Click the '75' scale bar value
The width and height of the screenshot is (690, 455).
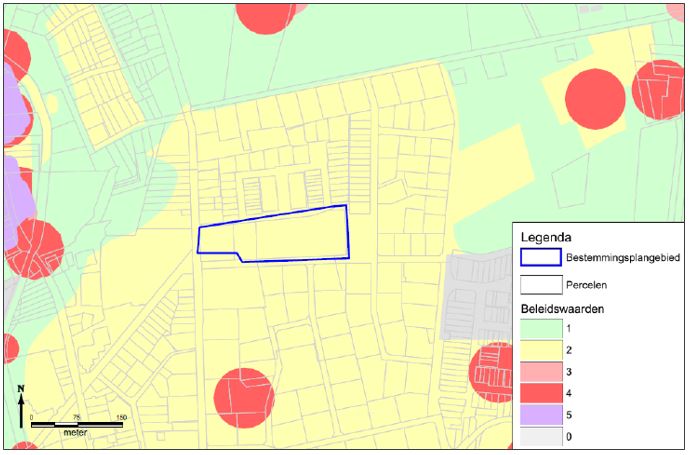coord(77,417)
